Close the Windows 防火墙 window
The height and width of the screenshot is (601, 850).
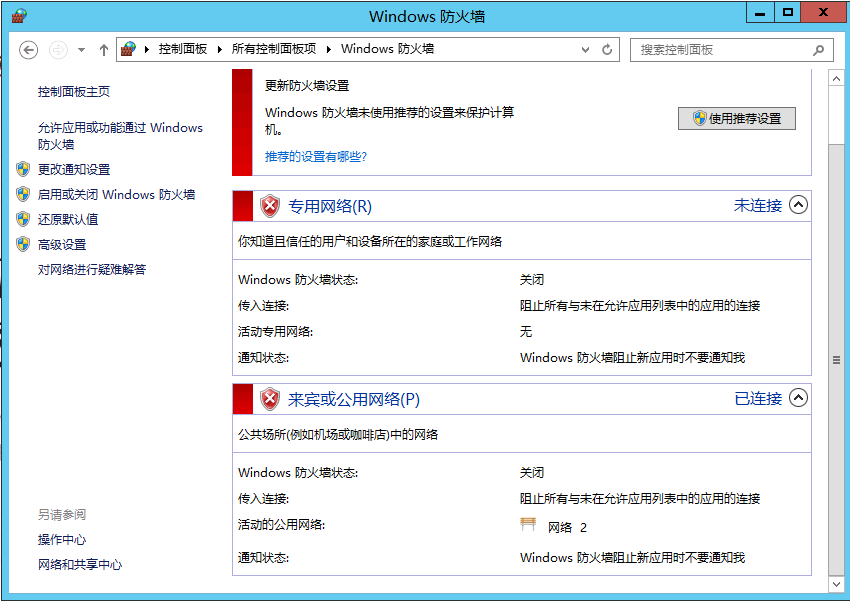pos(823,12)
